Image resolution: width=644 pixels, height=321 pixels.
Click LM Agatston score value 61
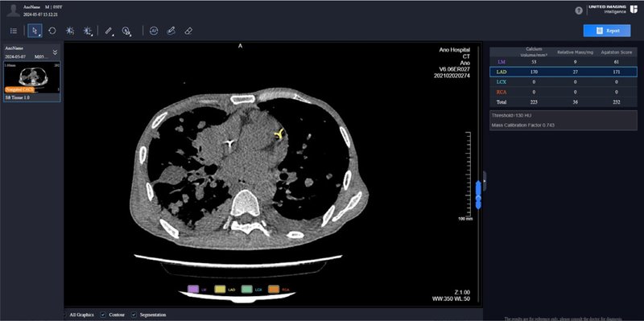coord(617,62)
